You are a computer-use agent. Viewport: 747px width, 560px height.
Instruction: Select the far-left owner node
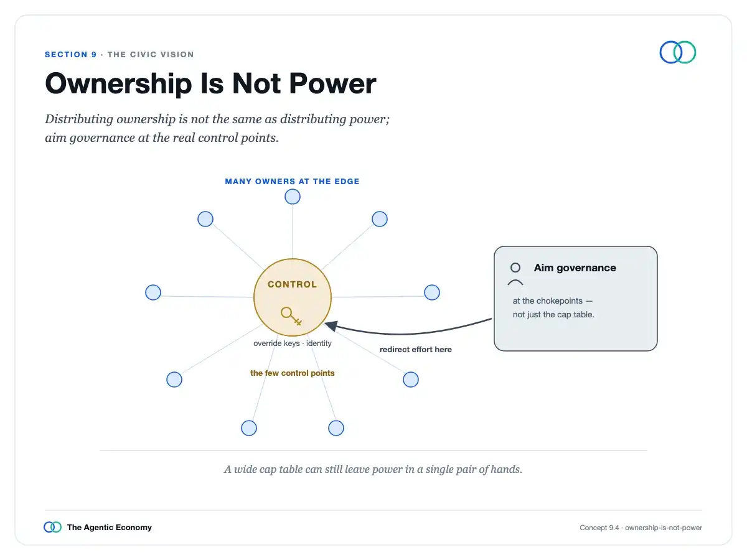point(153,292)
